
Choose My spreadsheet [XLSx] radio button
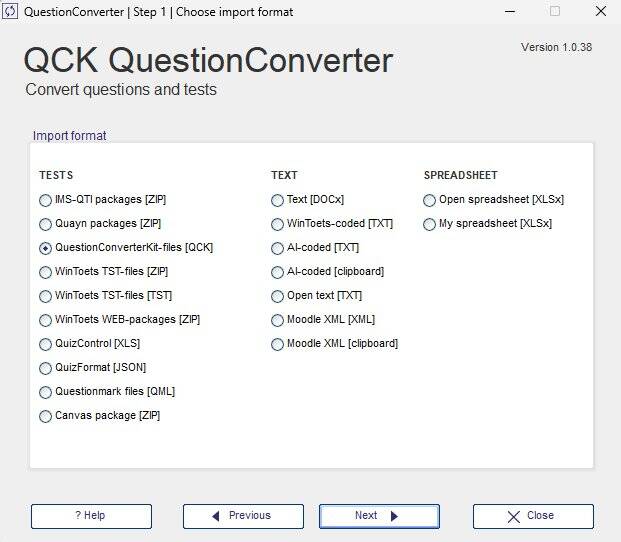(430, 224)
